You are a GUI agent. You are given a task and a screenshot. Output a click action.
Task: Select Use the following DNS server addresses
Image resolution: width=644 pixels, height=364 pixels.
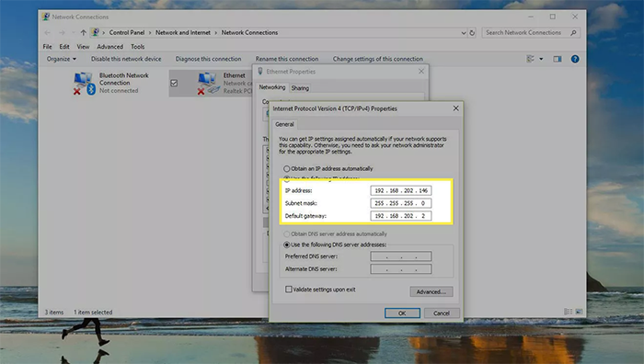[287, 245]
